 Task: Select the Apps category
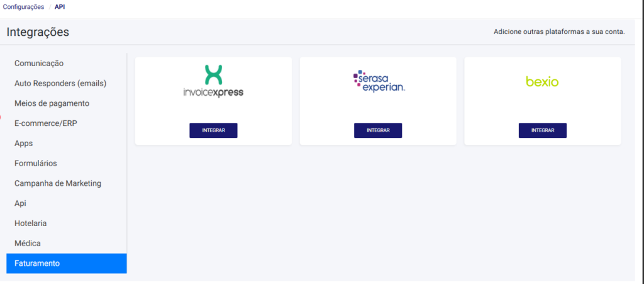pyautogui.click(x=24, y=143)
